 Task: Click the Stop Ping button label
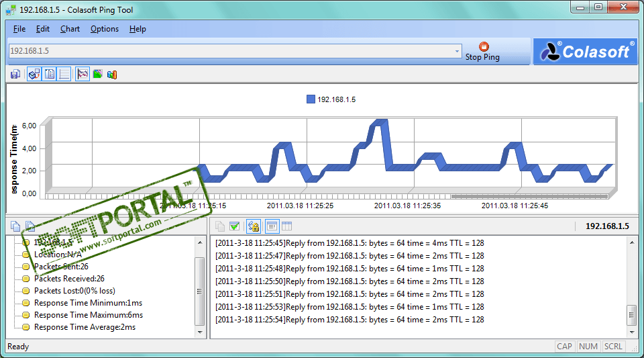point(482,57)
